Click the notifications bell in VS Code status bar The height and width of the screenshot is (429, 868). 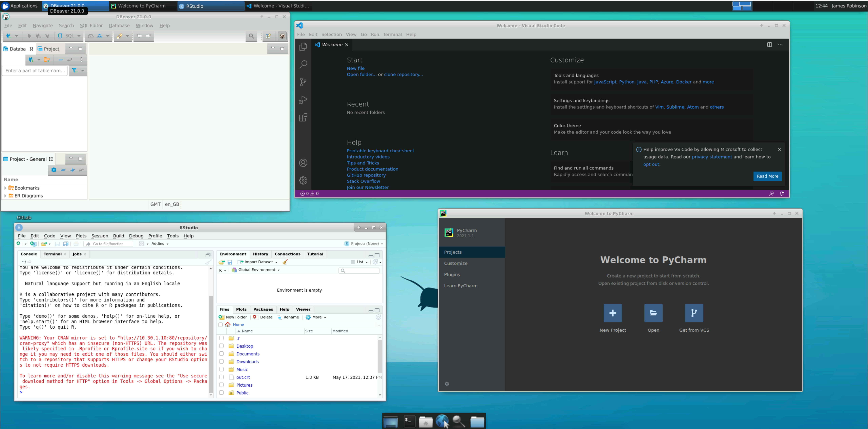(782, 194)
